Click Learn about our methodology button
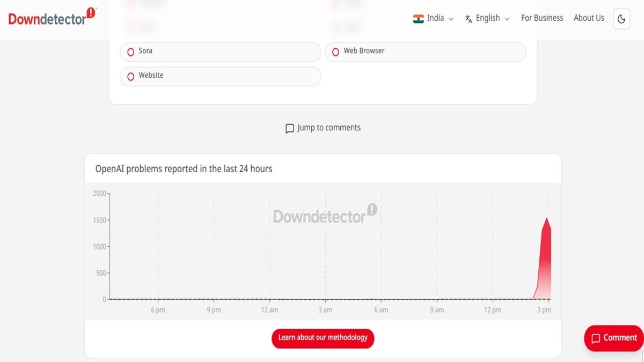This screenshot has width=644, height=362. pyautogui.click(x=323, y=338)
